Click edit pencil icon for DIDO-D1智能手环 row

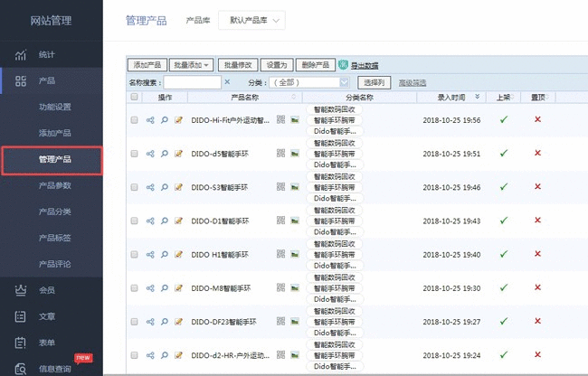pyautogui.click(x=178, y=221)
